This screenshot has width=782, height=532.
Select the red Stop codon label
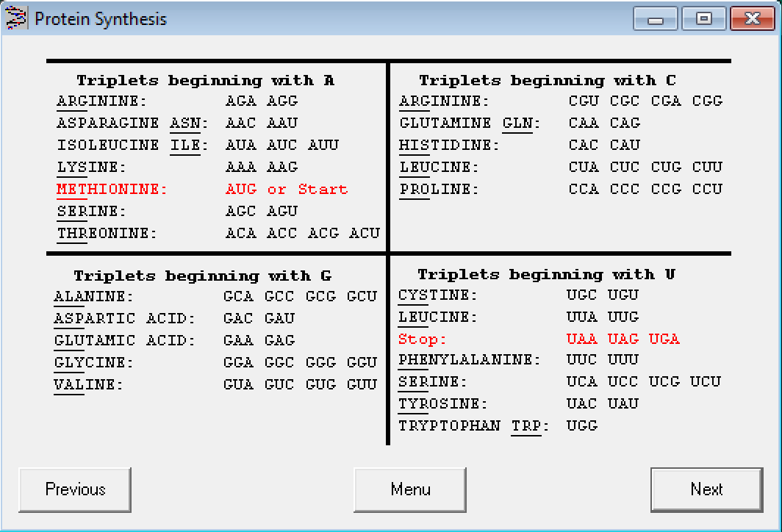point(422,339)
